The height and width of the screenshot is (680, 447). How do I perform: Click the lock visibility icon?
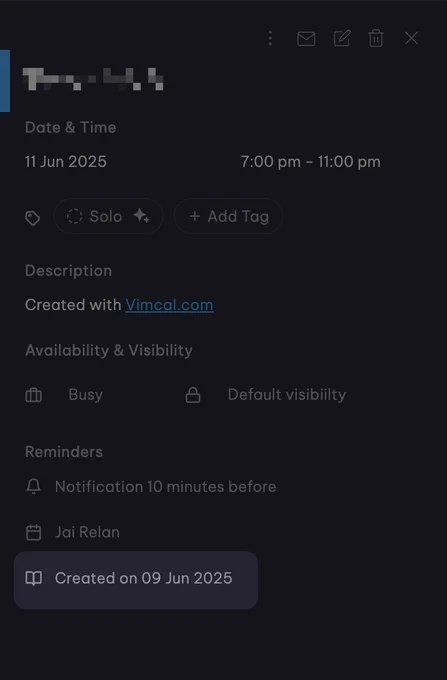point(193,395)
